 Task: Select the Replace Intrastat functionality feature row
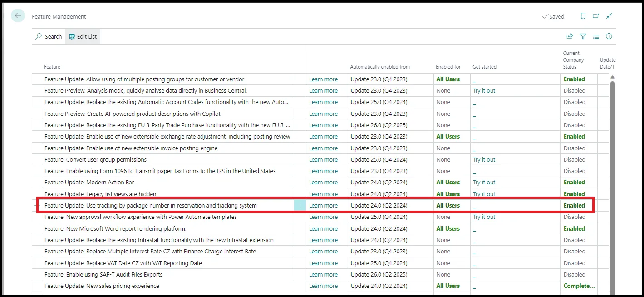[159, 240]
